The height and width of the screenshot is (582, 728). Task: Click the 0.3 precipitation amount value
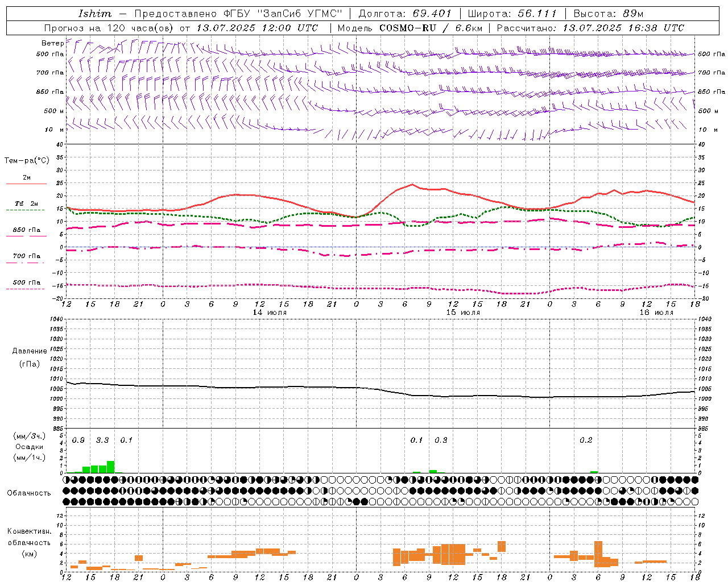click(441, 440)
